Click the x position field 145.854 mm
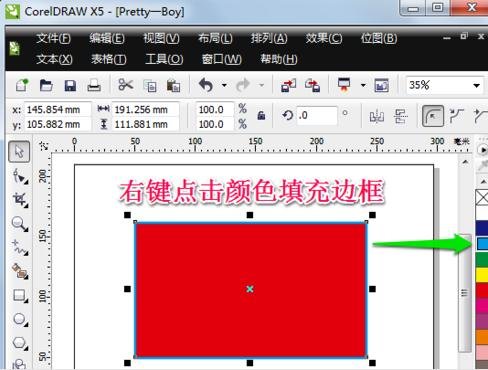 pos(57,109)
